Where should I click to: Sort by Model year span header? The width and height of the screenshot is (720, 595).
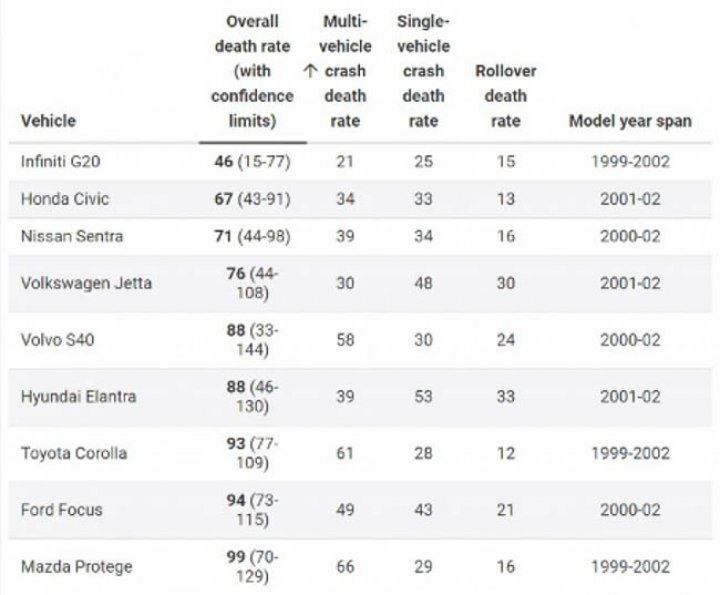(x=630, y=121)
